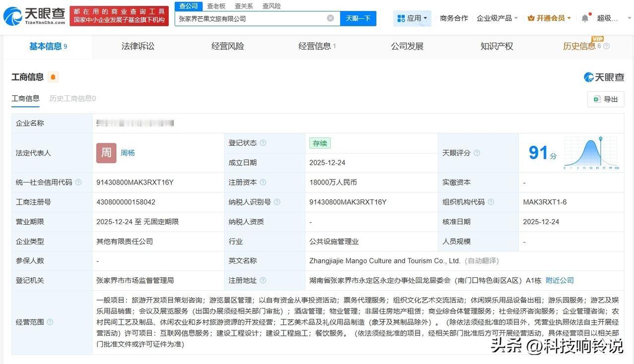This screenshot has width=634, height=364.
Task: Click the help icon next to 注册资本
Action: click(263, 182)
